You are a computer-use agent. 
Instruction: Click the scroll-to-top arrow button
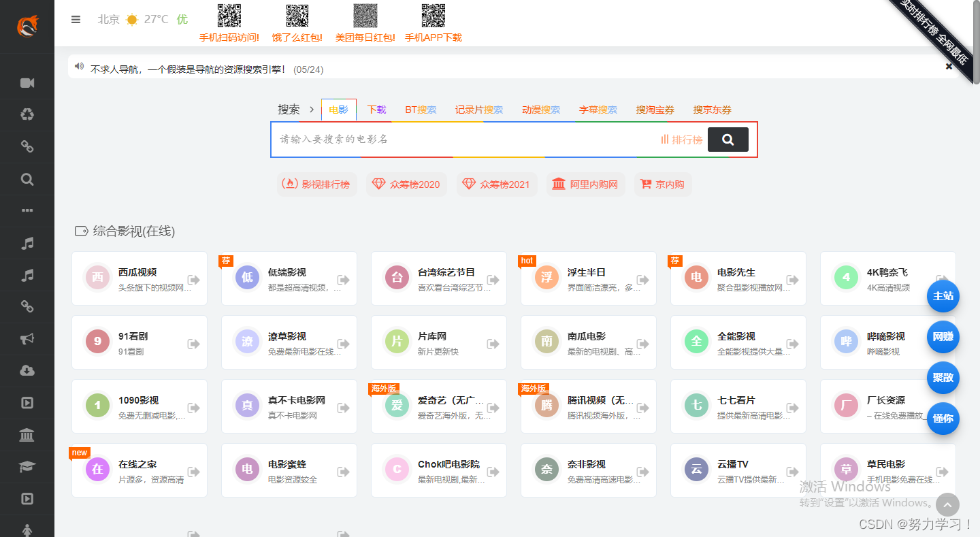947,505
